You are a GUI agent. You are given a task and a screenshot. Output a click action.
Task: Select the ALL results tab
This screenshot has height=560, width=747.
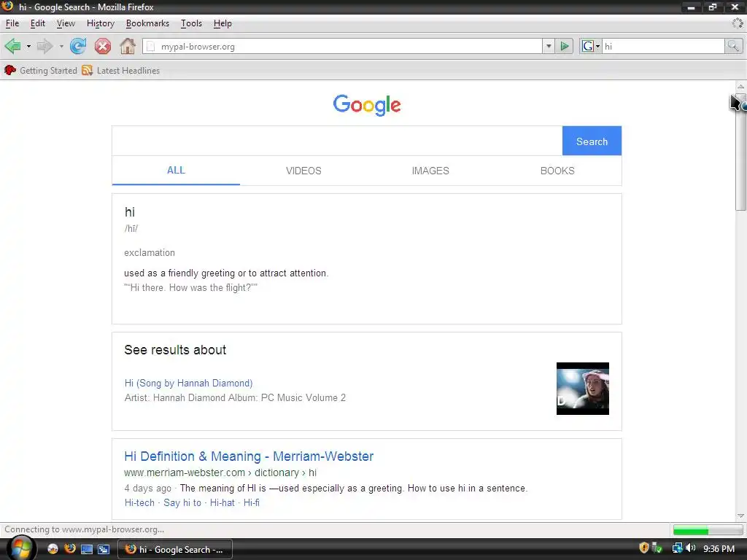(x=176, y=171)
